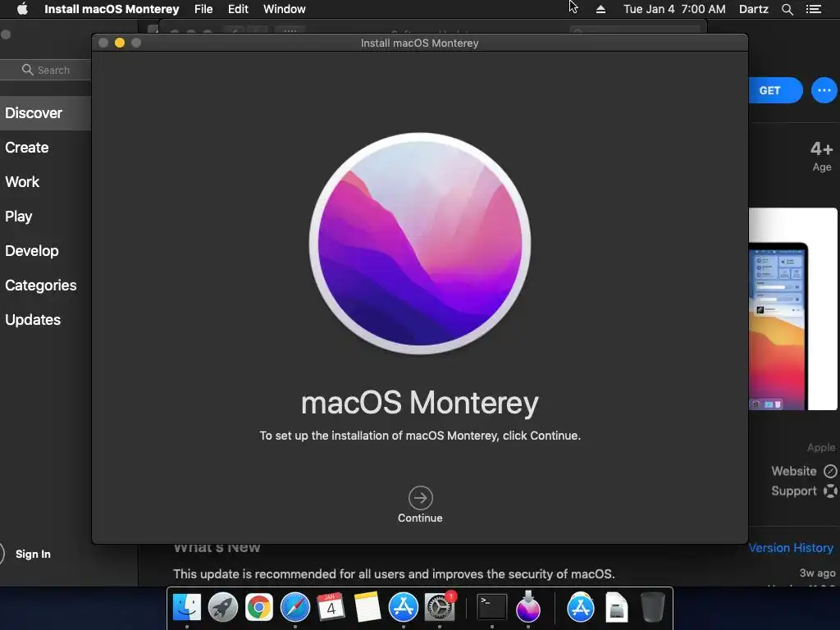Screen dimensions: 840x630
Task: Open the Apple menu
Action: point(22,9)
